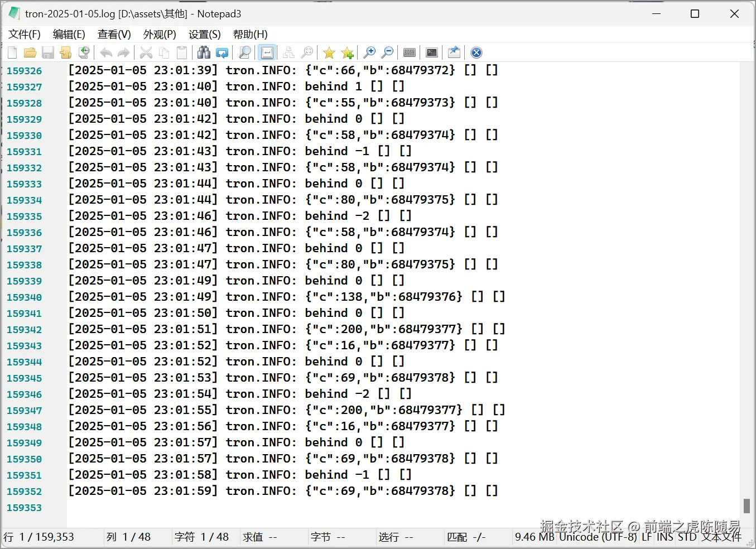Click the Notepad3 app icon in title bar

point(14,13)
